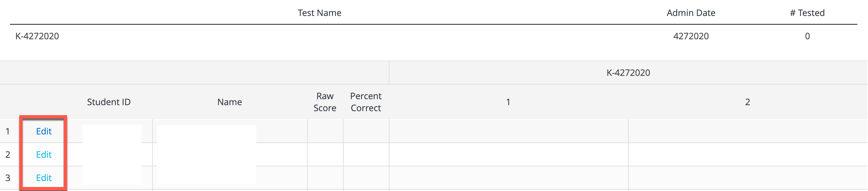Click the Test Name header
Image resolution: width=868 pixels, height=191 pixels.
pyautogui.click(x=319, y=13)
